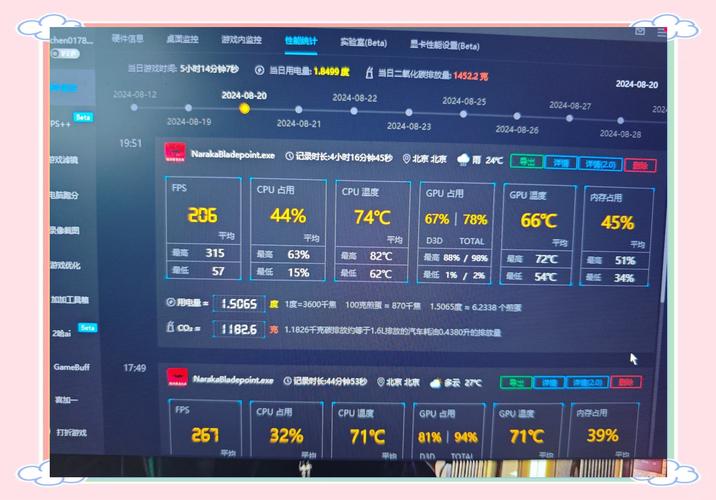Click the power icon beside 当日用电量
The height and width of the screenshot is (500, 716).
(259, 70)
